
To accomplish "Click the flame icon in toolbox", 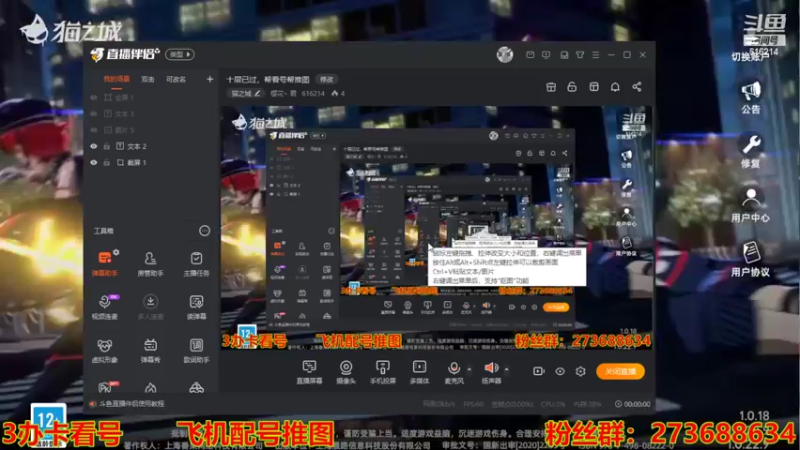I will click(151, 388).
